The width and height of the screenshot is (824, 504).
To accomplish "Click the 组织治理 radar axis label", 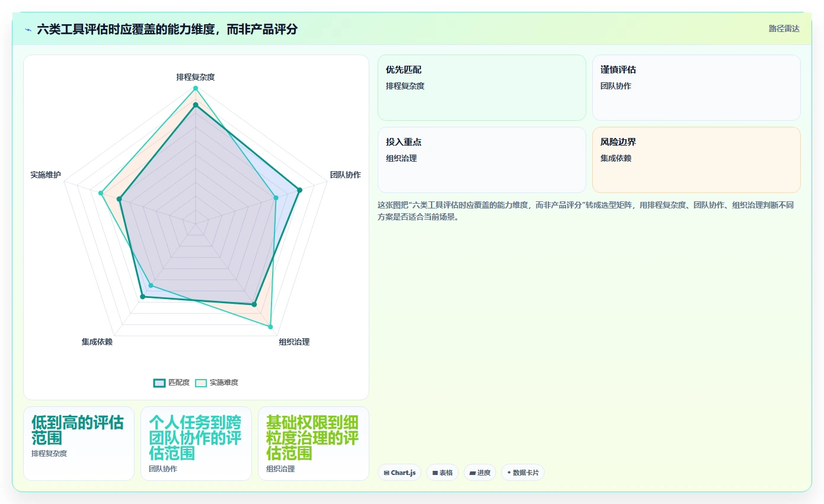I will [294, 342].
